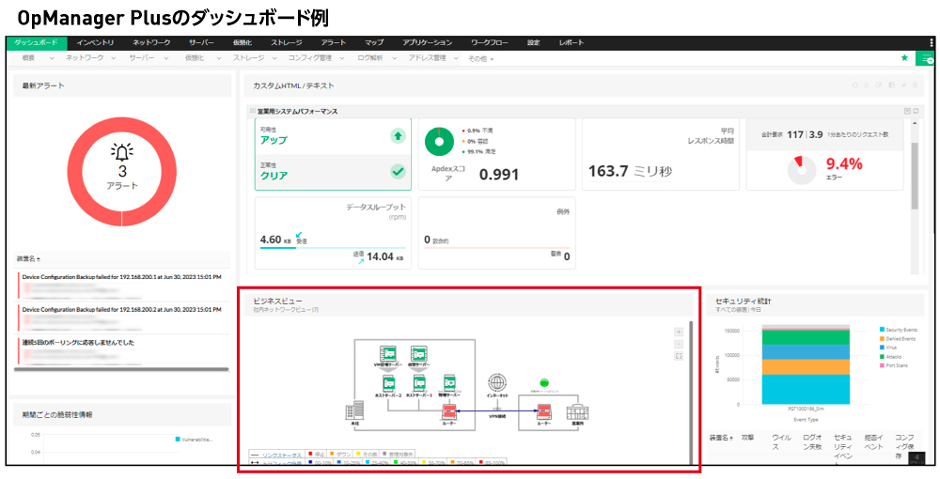Click the 163.7 ミリ秒 response time
Image resolution: width=940 pixels, height=479 pixels.
pos(630,171)
